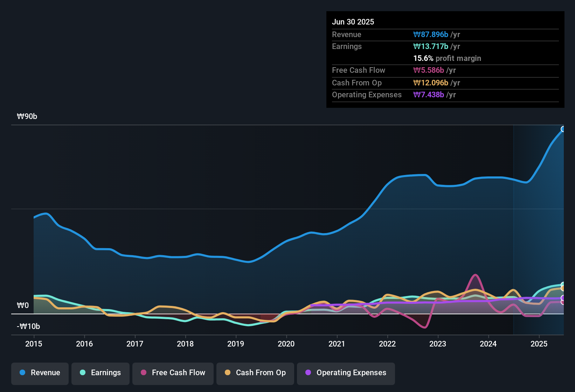Click the orange Cash From Op legend dot
Viewport: 575px width, 392px height.
pos(227,373)
